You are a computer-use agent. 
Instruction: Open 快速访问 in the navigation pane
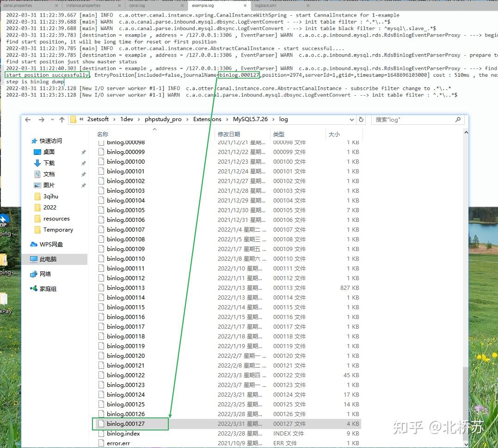[x=47, y=141]
